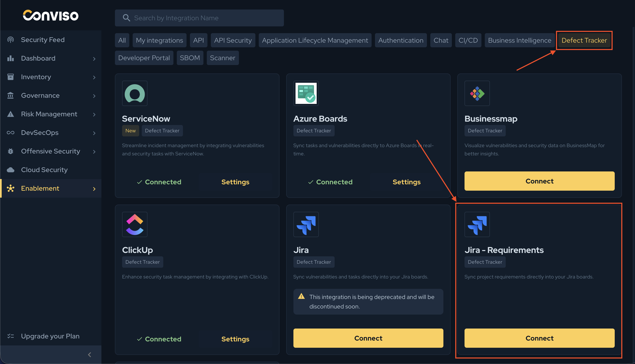Click the Jira - Requirements logo thumbnail
Image resolution: width=635 pixels, height=364 pixels.
point(477,224)
